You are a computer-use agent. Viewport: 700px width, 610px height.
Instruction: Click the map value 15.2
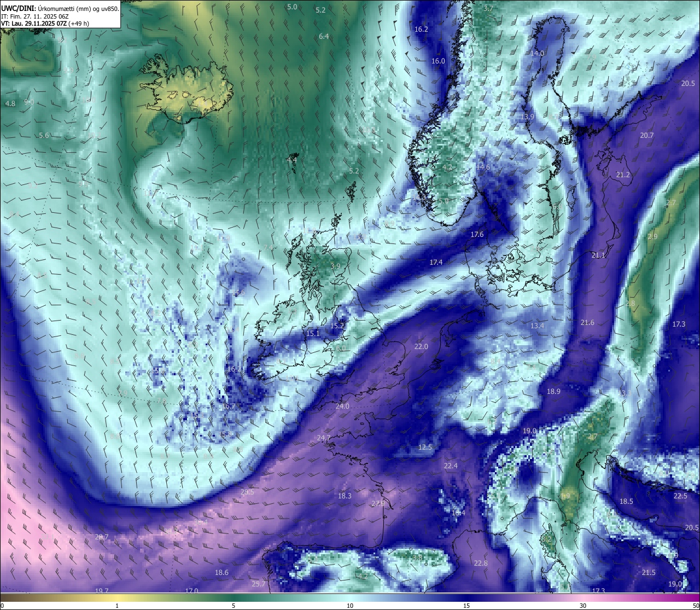pos(337,326)
